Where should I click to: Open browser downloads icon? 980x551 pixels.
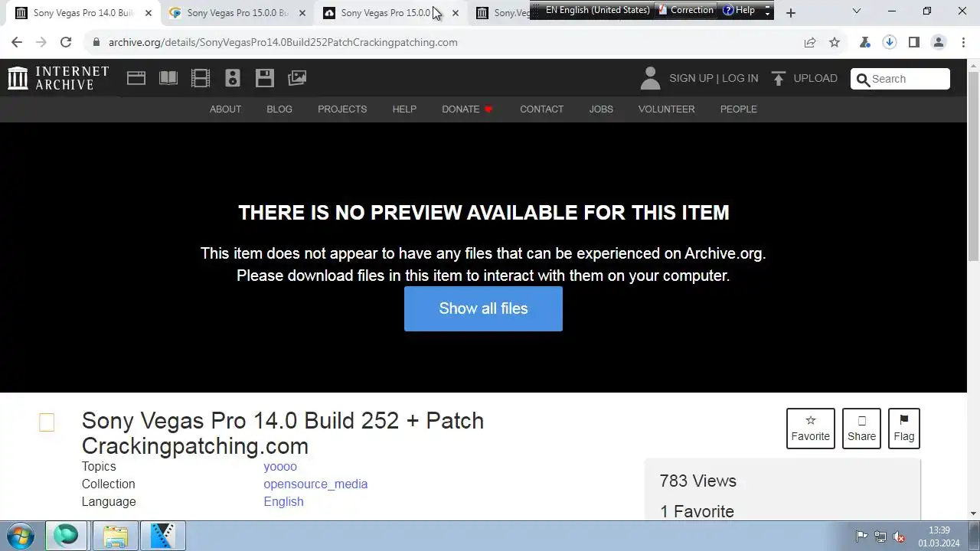coord(890,42)
